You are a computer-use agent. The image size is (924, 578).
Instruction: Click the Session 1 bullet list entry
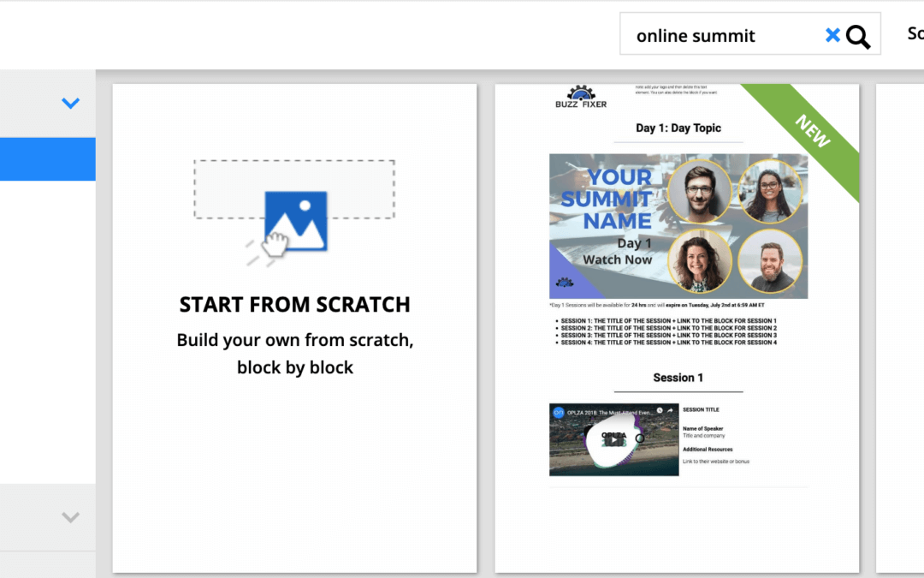point(667,321)
